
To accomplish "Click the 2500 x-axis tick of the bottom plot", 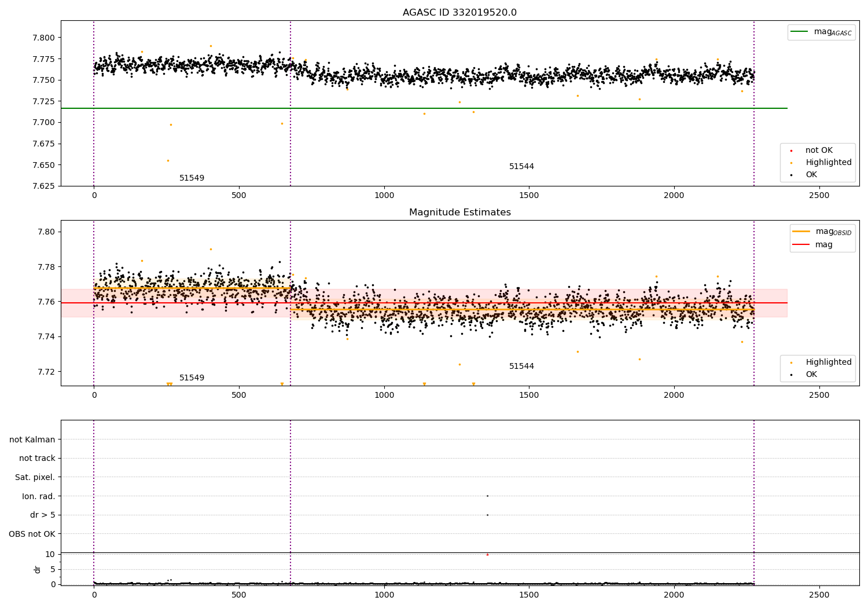I will 819,595.
